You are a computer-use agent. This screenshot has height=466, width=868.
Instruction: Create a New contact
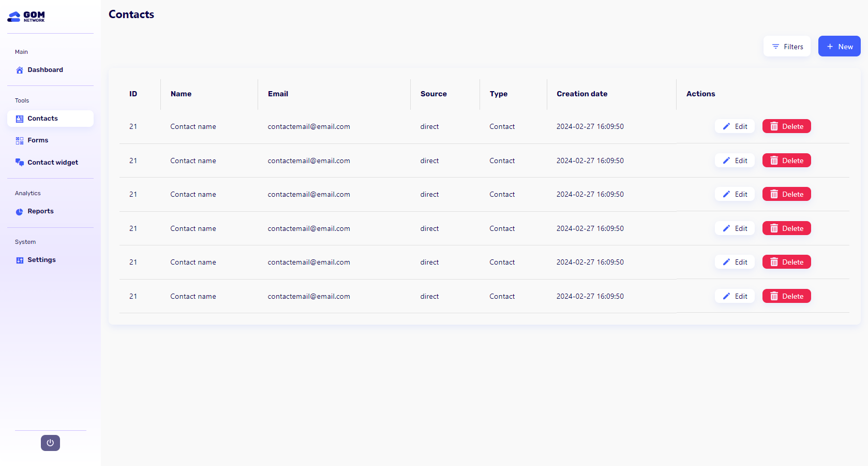point(839,47)
